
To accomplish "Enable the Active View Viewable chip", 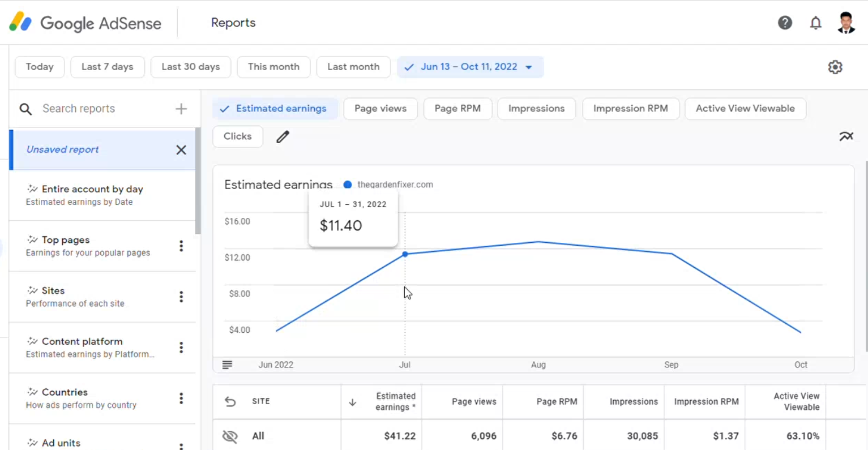I will pos(745,109).
